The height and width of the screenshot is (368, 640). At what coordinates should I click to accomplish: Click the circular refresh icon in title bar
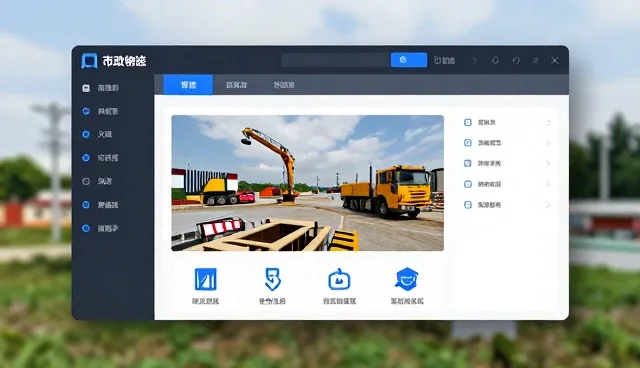coord(516,60)
